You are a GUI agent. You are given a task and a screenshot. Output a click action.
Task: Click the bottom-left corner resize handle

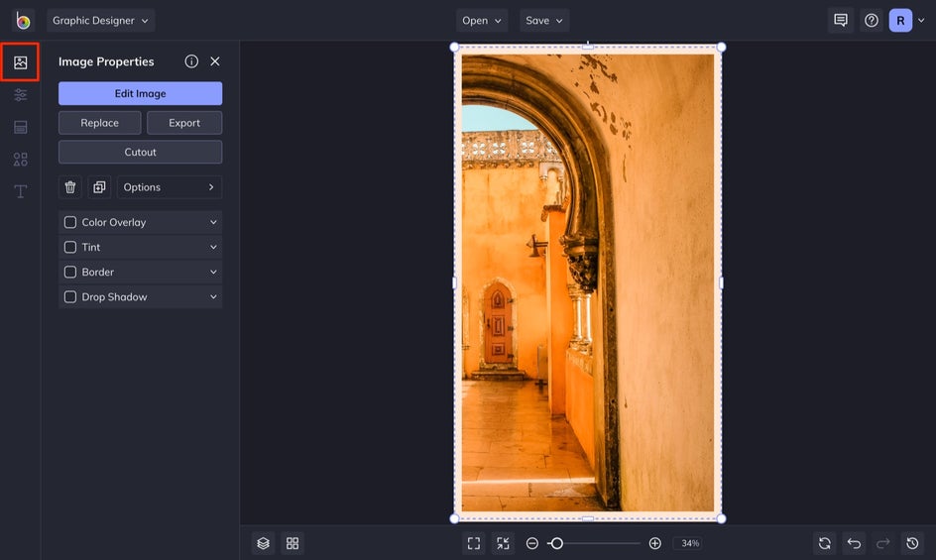[454, 518]
